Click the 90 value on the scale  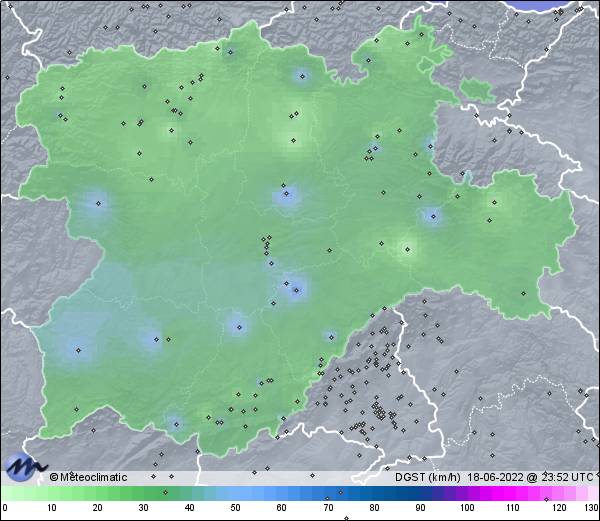(420, 508)
